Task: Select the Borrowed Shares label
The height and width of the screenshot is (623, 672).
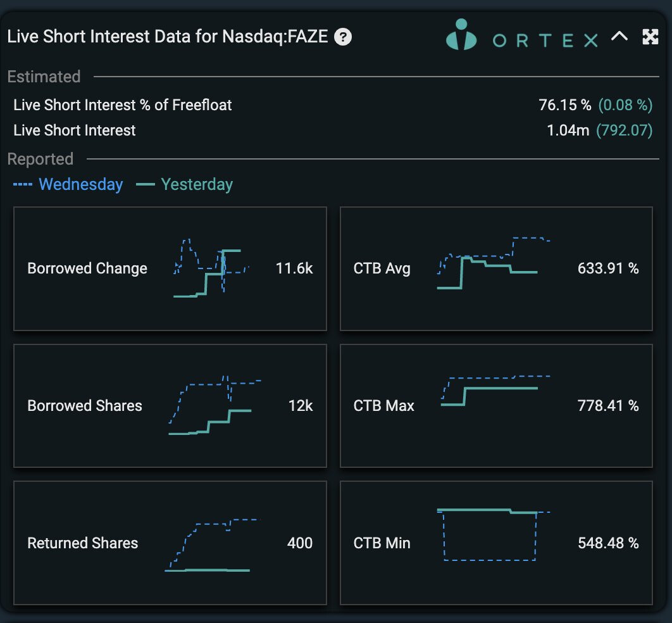Action: tap(85, 406)
